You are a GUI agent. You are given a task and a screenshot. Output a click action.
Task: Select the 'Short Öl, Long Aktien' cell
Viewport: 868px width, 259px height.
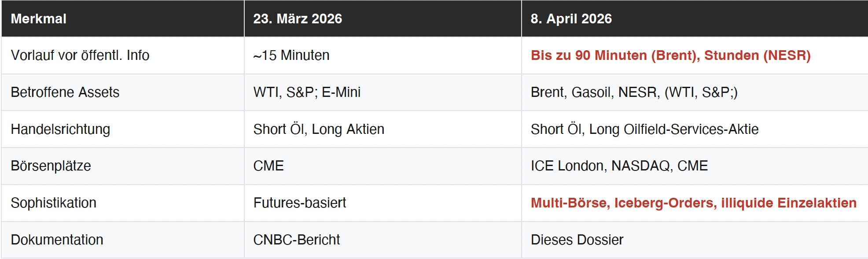319,129
